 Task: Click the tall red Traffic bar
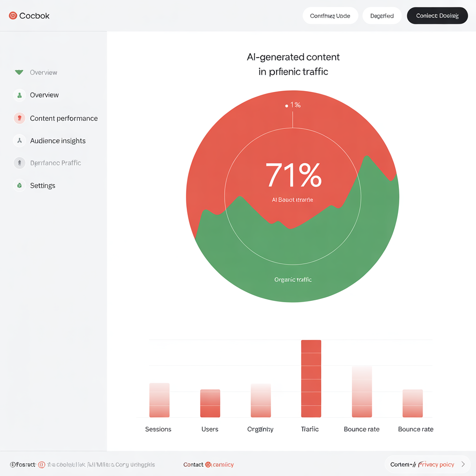[311, 378]
